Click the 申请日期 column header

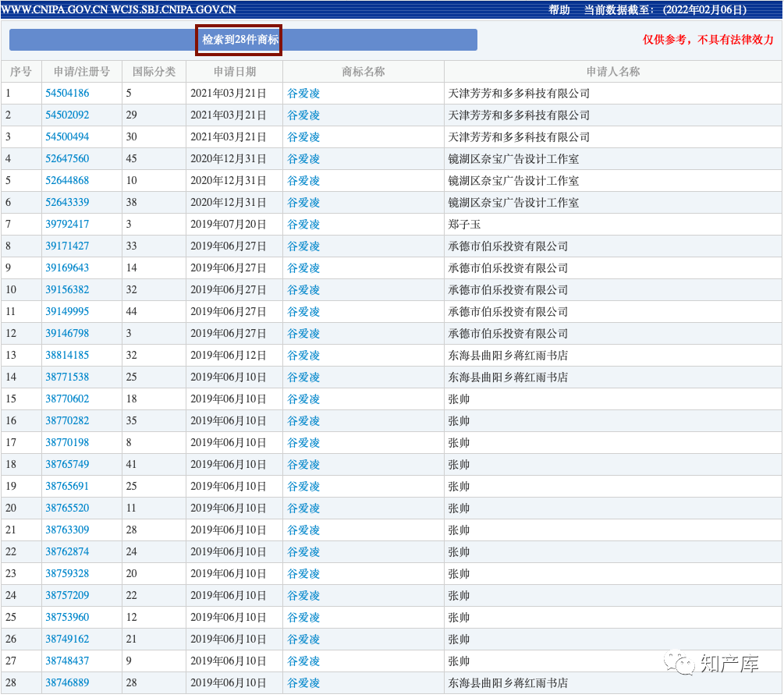[235, 72]
